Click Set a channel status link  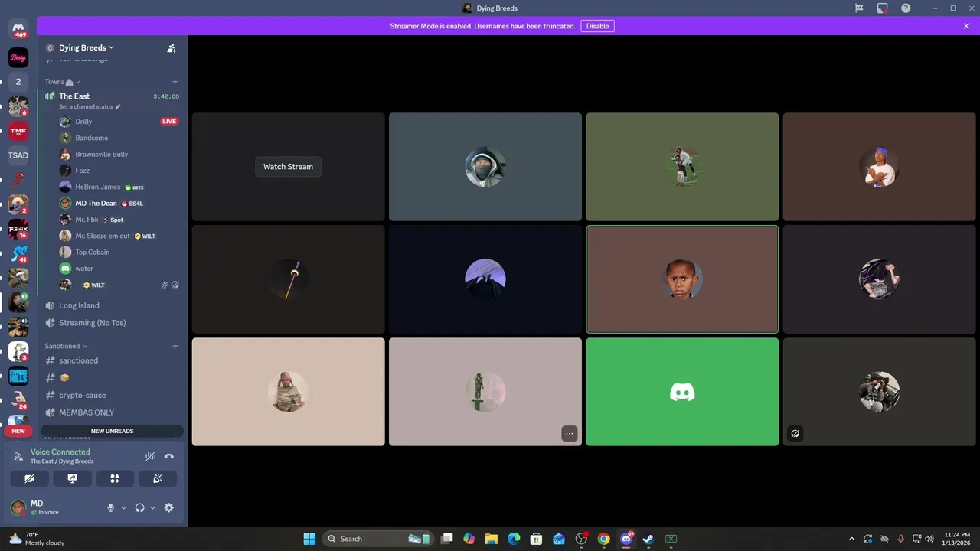coord(86,107)
